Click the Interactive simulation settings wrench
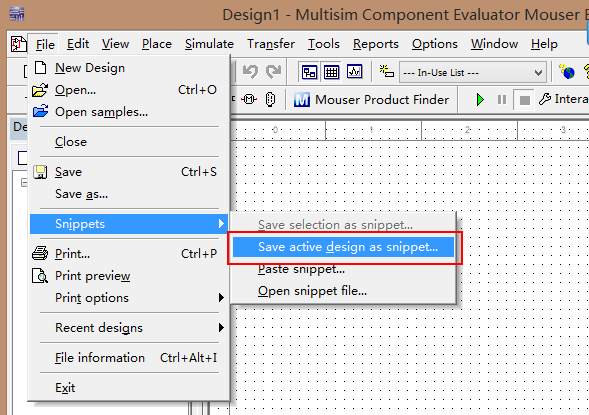The image size is (589, 415). click(544, 99)
